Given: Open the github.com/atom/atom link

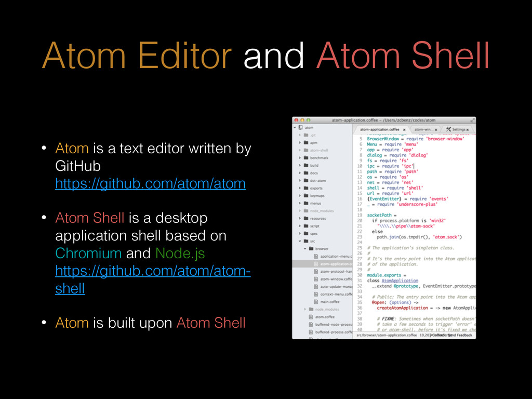Looking at the screenshot, I should 150,183.
